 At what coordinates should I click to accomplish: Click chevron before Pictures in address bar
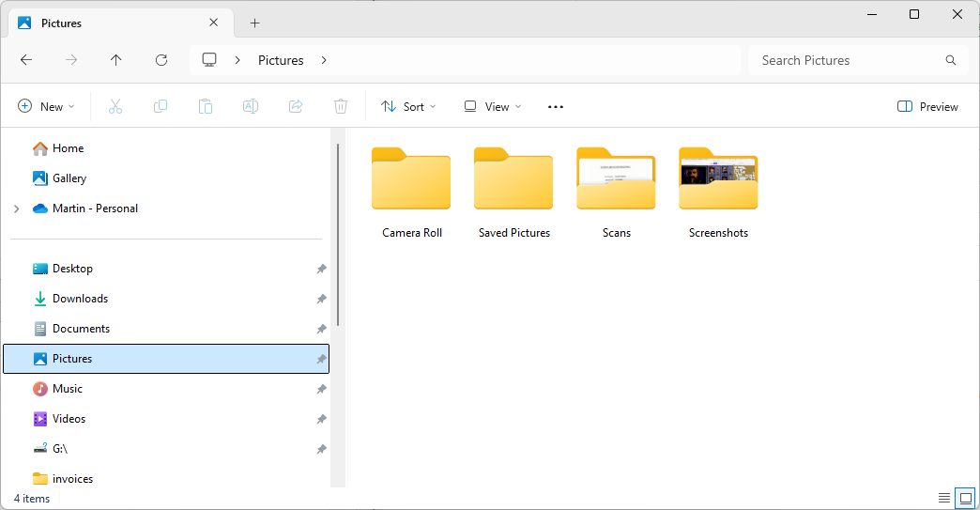(237, 60)
